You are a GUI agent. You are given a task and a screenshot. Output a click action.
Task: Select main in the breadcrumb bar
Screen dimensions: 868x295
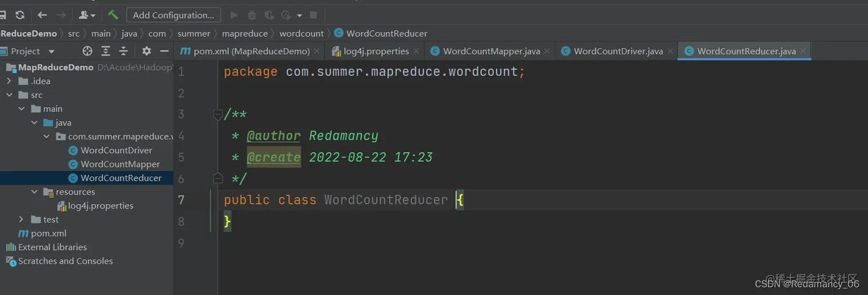tap(101, 33)
